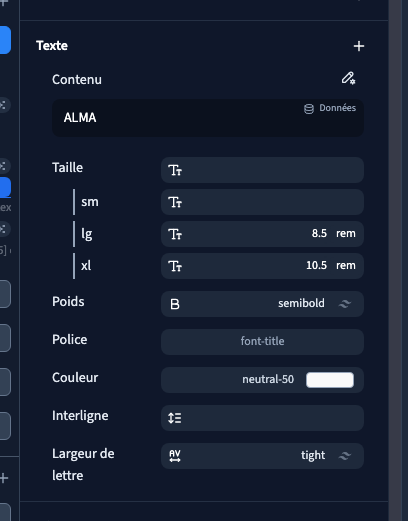Click the lg breakpoint label
Image resolution: width=408 pixels, height=521 pixels.
click(87, 234)
